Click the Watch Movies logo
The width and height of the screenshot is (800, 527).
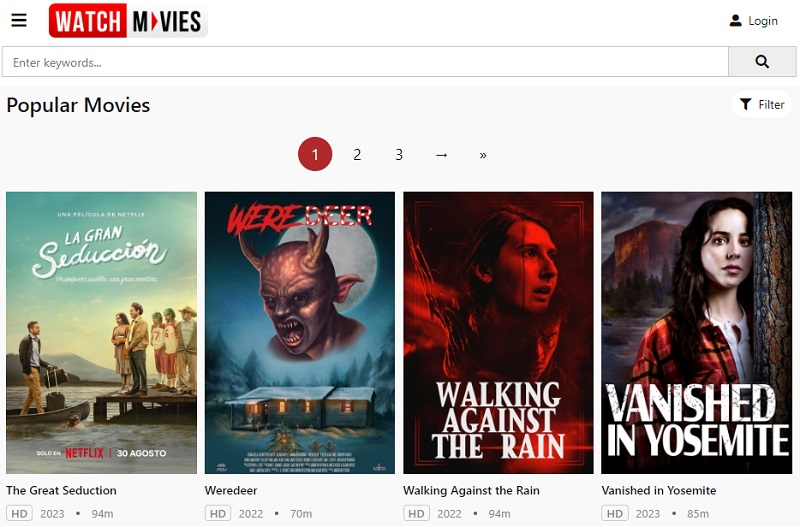pos(128,20)
